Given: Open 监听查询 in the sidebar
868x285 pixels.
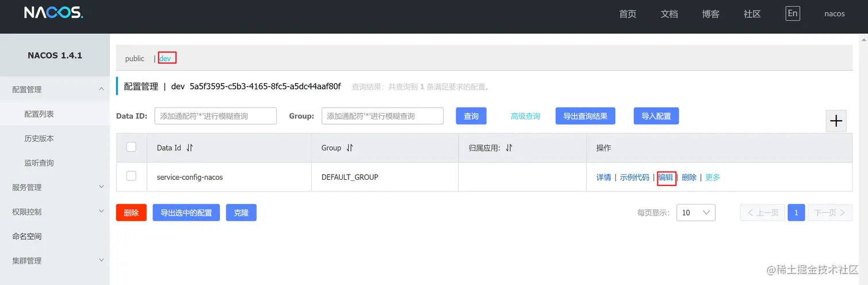Looking at the screenshot, I should pos(39,163).
